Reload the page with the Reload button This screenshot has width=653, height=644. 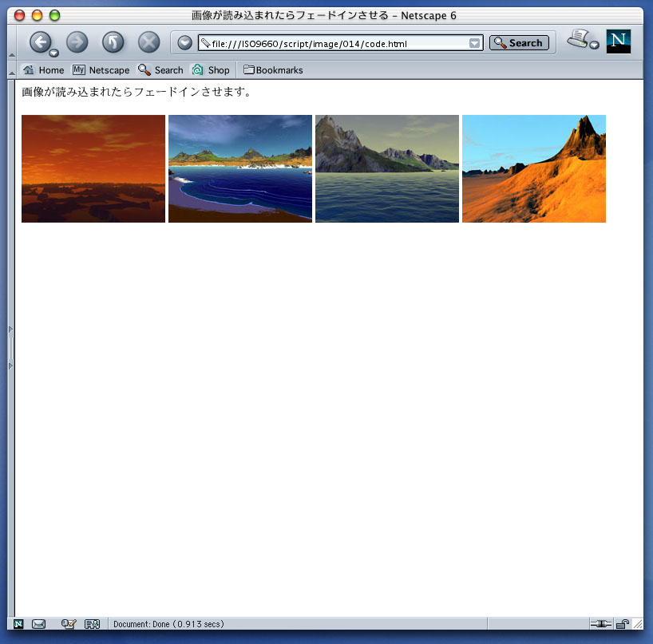(x=113, y=42)
